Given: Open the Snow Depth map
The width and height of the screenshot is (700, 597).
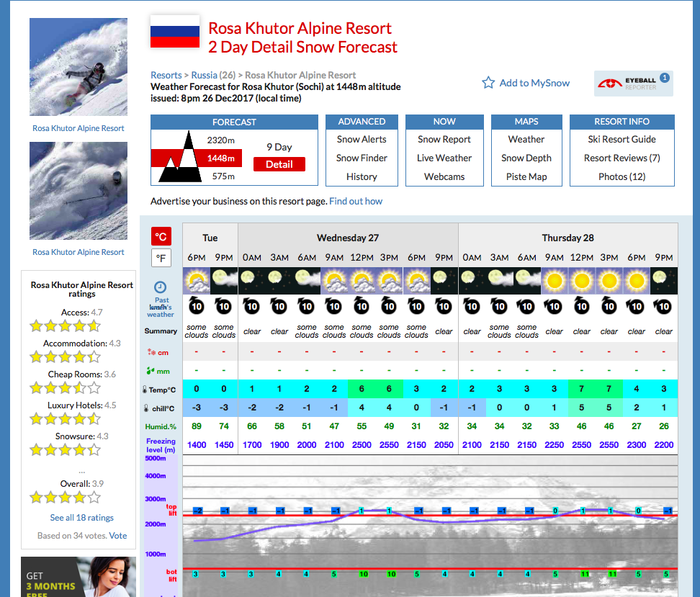Looking at the screenshot, I should [x=526, y=158].
